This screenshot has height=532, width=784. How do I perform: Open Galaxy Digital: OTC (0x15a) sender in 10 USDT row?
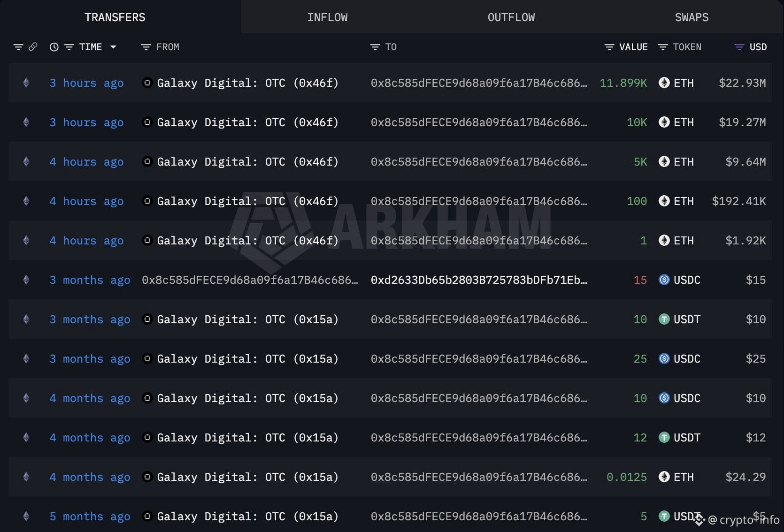[x=248, y=319]
